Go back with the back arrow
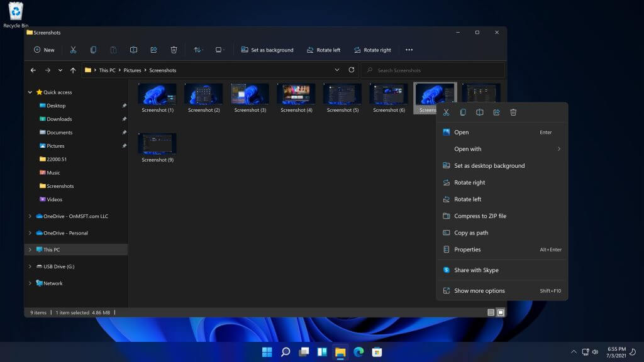Viewport: 644px width, 362px height. [33, 70]
